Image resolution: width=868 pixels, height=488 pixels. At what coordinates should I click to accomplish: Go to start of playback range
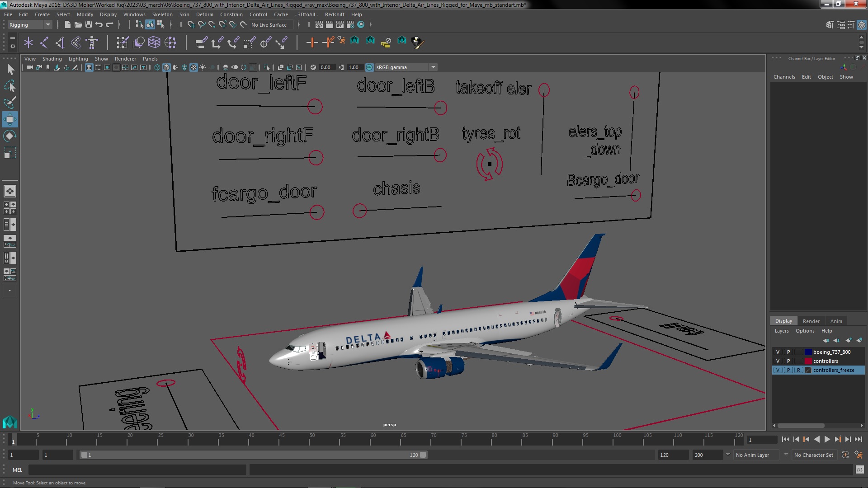pos(785,439)
